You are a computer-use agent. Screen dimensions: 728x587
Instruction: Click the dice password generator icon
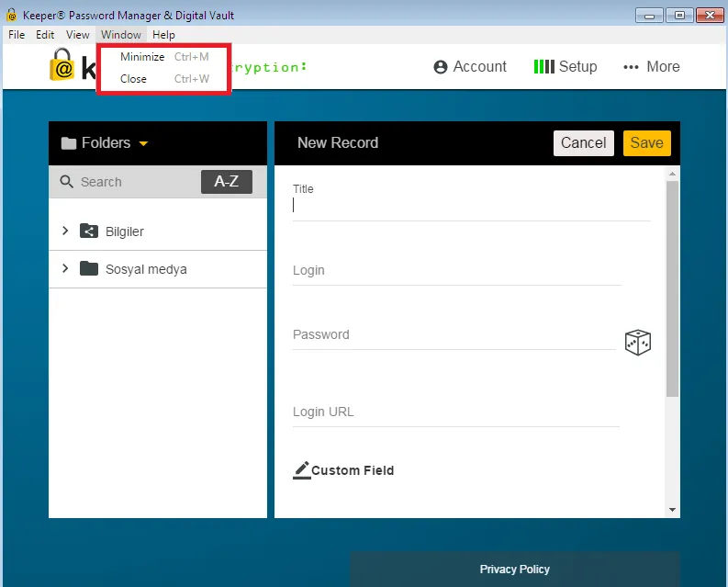pyautogui.click(x=637, y=343)
